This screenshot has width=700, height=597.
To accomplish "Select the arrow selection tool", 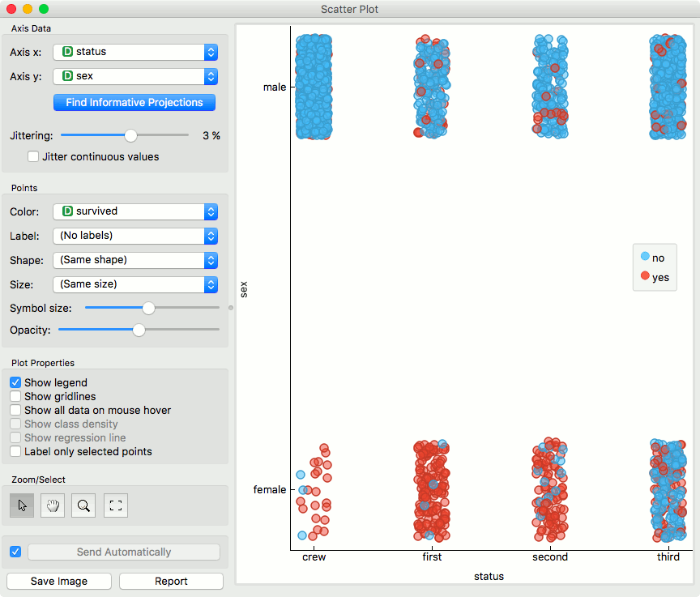I will click(22, 505).
